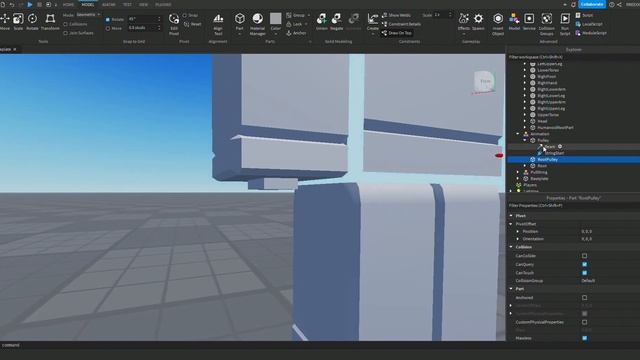
Task: Toggle the Move snap checkbox
Action: 108,29
